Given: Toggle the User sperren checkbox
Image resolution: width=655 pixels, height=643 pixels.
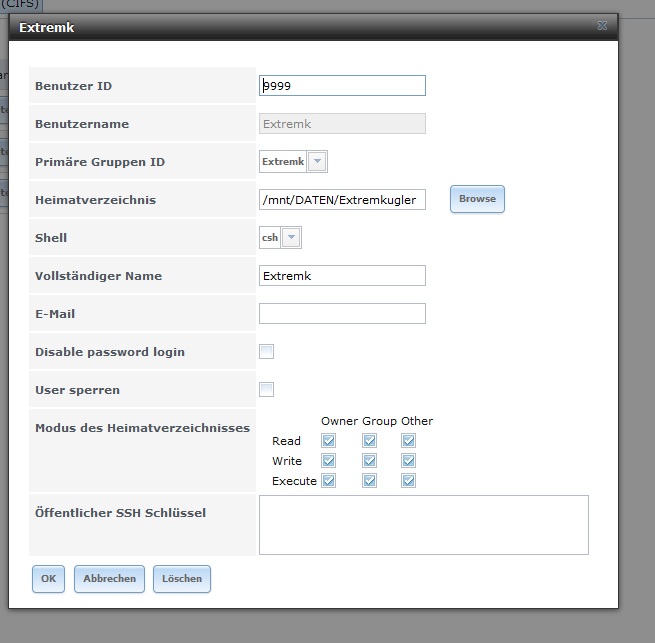Looking at the screenshot, I should point(267,389).
